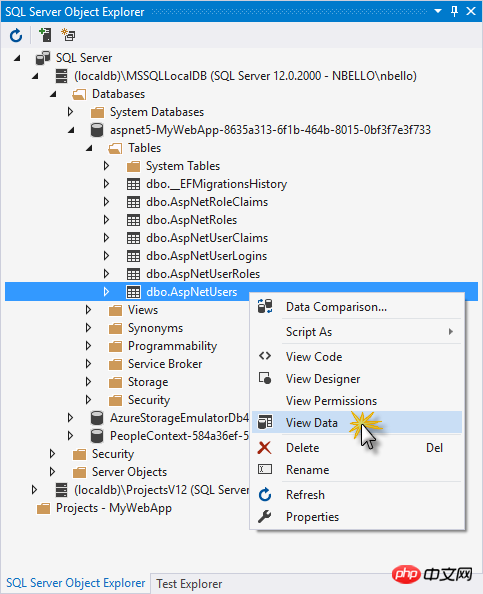Click the Add SQL Server icon
483x594 pixels.
click(45, 35)
